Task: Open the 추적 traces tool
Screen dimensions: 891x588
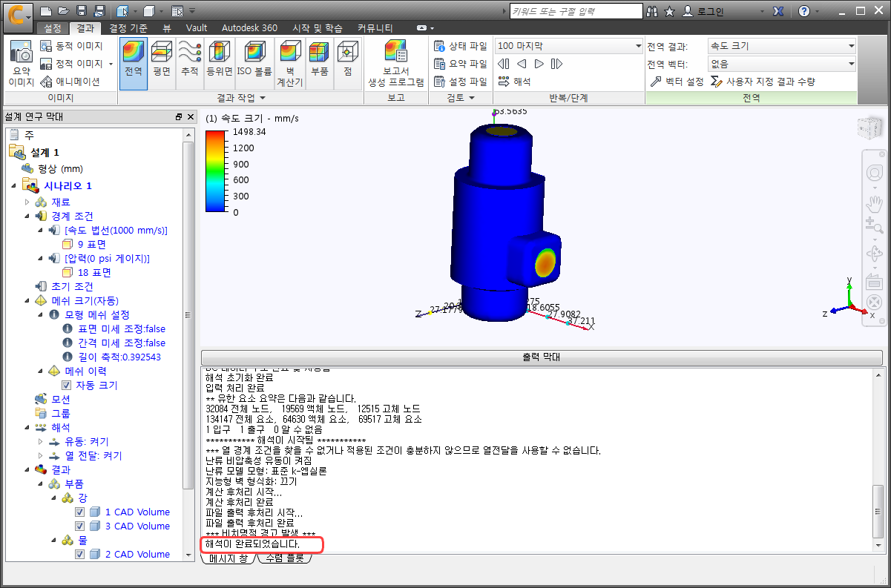Action: click(190, 63)
